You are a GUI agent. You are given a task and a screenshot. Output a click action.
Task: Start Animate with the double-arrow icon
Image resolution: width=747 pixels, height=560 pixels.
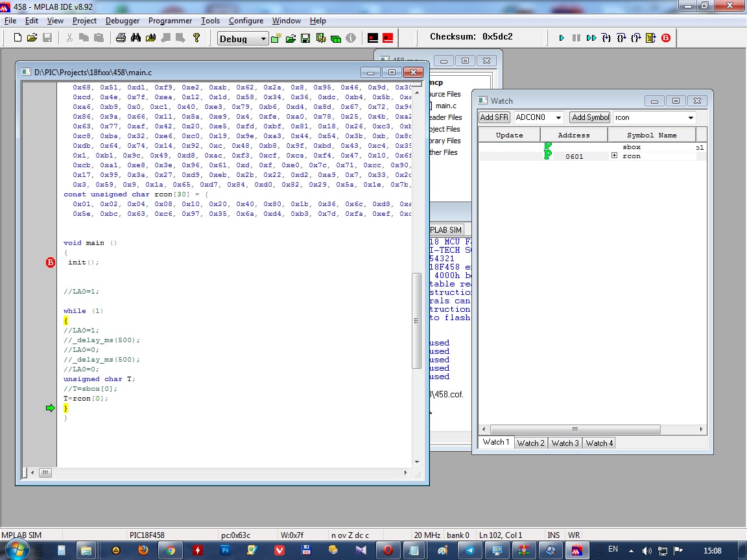point(591,38)
